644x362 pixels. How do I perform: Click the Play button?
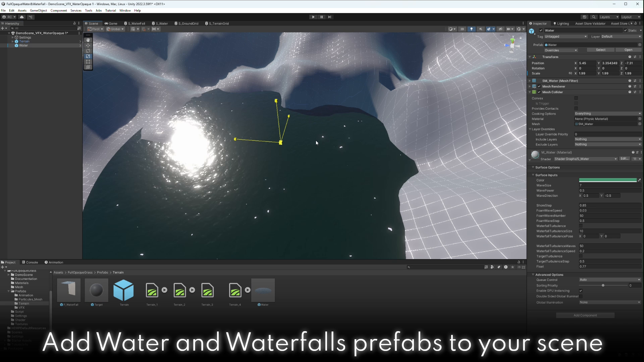[313, 17]
